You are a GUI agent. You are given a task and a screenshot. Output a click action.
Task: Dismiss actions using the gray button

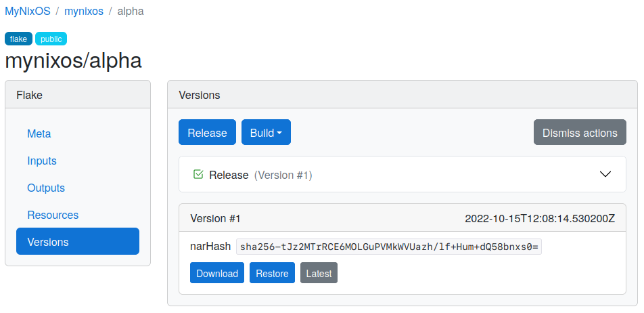coord(580,132)
